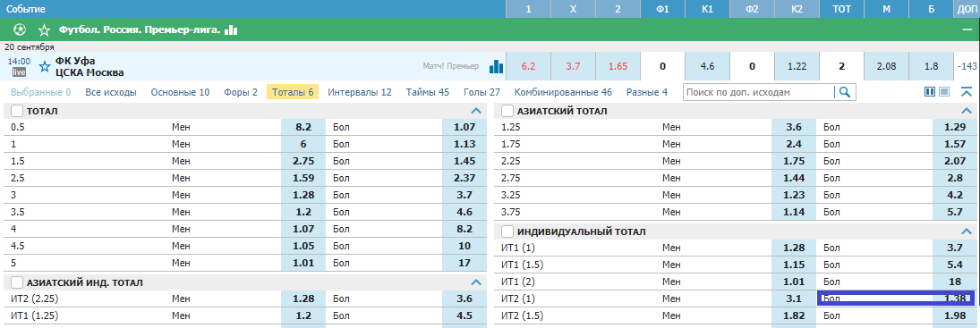Viewport: 980px width, 328px height.
Task: Collapse the АЗИАТСКИЙ ТОТАЛ section chevron
Action: point(967,111)
